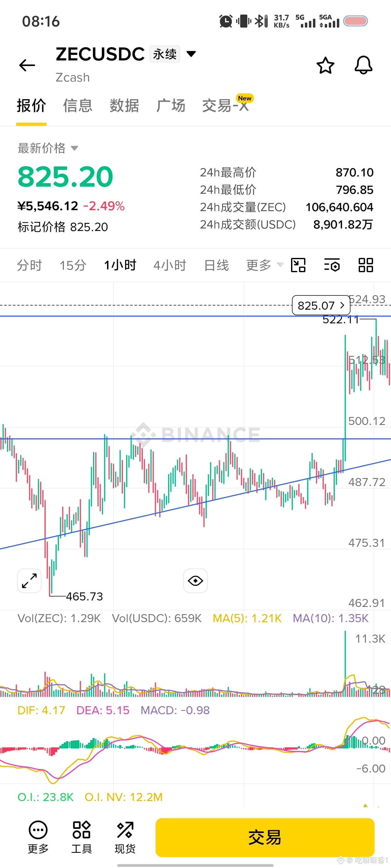
Task: Open the chart drawing tools icon
Action: [298, 265]
